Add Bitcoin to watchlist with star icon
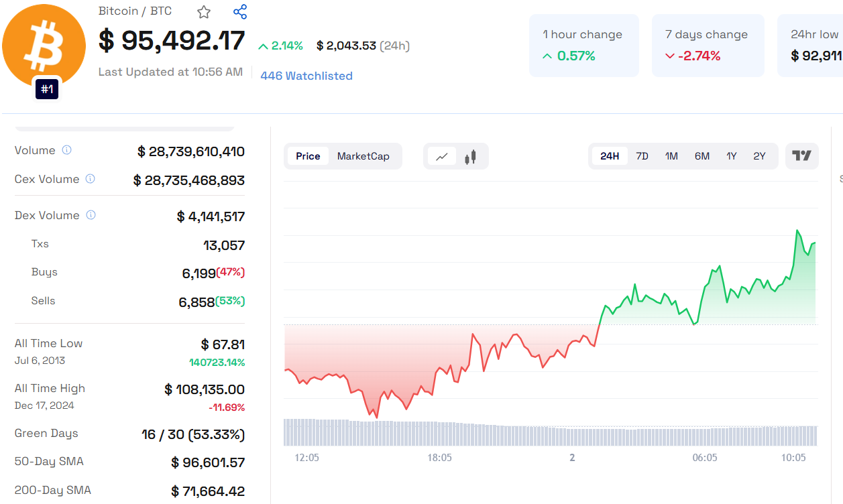This screenshot has width=843, height=504. click(204, 12)
